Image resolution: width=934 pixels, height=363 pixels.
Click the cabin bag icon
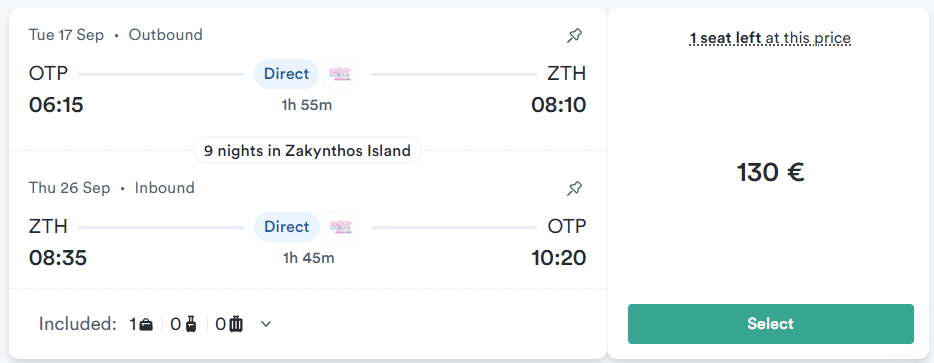[x=191, y=324]
